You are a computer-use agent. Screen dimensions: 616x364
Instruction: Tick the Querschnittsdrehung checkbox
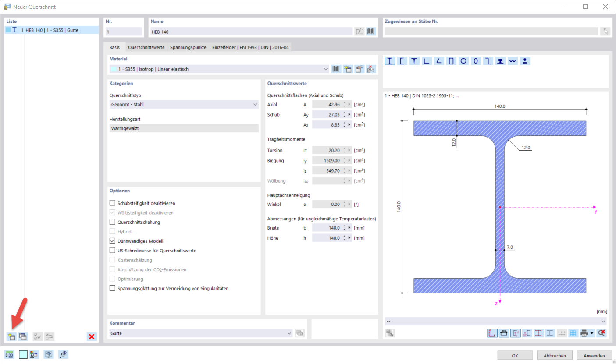113,222
